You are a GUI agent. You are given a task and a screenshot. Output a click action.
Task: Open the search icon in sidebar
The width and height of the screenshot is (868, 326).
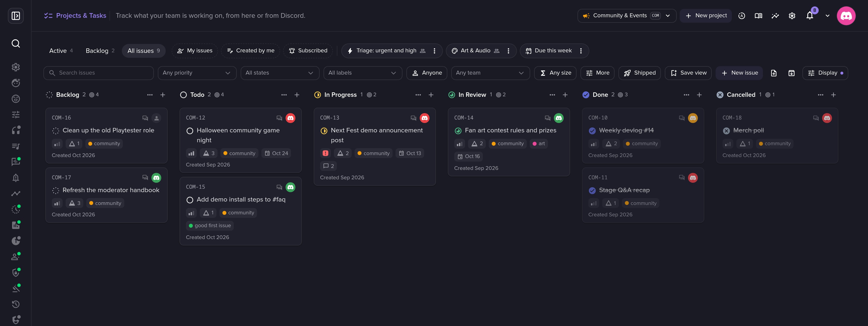(16, 43)
